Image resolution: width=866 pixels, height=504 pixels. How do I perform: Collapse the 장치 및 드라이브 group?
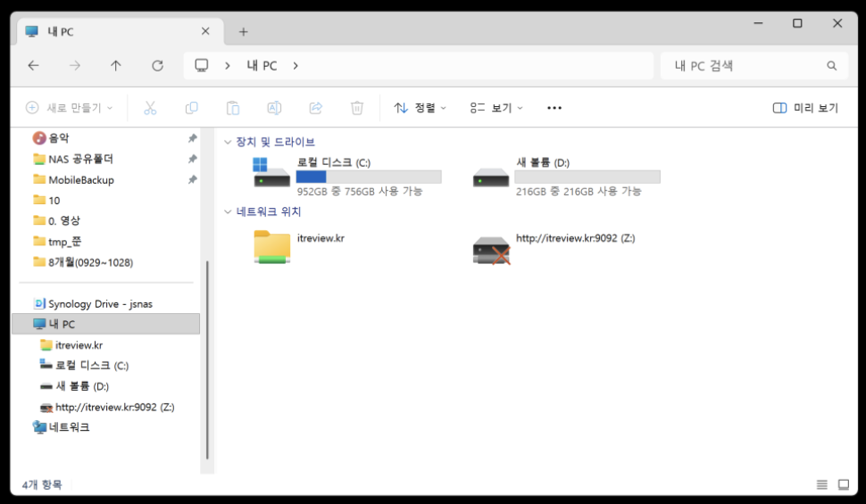point(228,142)
